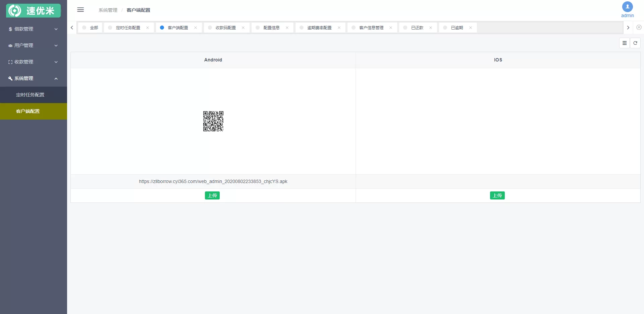This screenshot has height=314, width=644.
Task: Click the refresh icon button
Action: [x=635, y=43]
